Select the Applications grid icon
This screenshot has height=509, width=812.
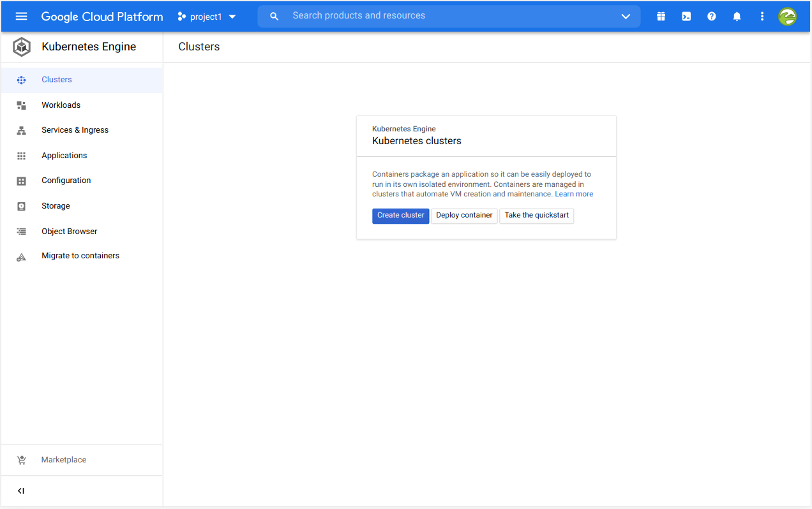pos(21,156)
